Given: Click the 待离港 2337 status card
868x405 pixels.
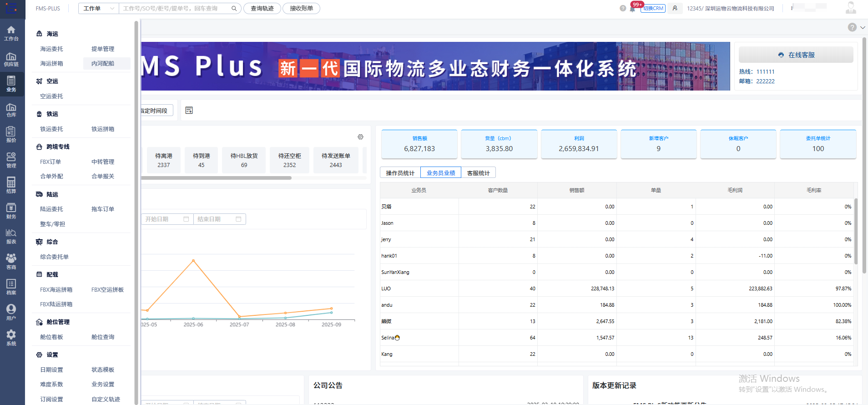Looking at the screenshot, I should tap(164, 160).
